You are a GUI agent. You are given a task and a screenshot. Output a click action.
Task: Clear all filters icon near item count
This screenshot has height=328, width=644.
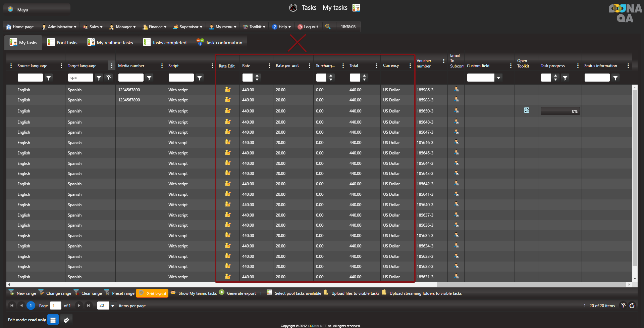click(x=623, y=306)
